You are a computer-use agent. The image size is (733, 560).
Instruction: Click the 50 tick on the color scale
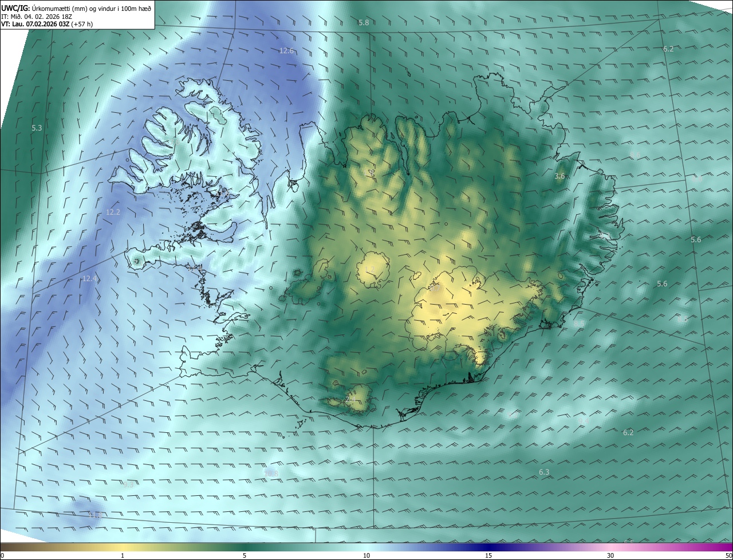728,555
